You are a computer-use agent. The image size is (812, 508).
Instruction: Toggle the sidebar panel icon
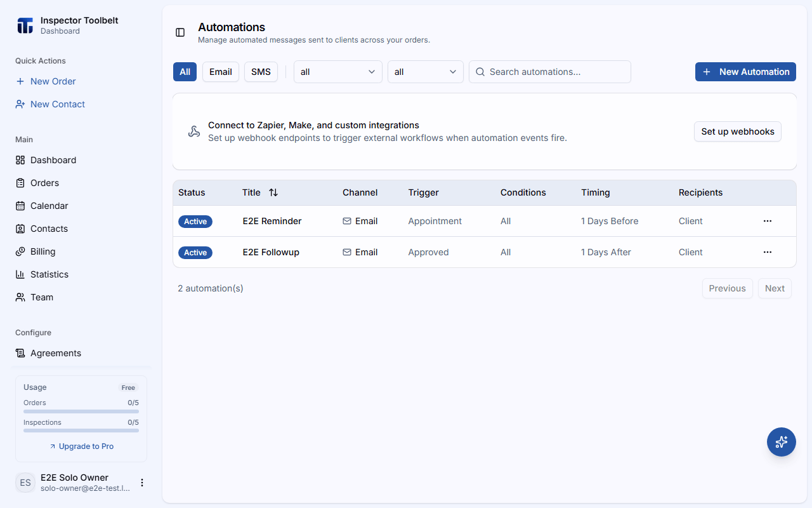(x=180, y=32)
